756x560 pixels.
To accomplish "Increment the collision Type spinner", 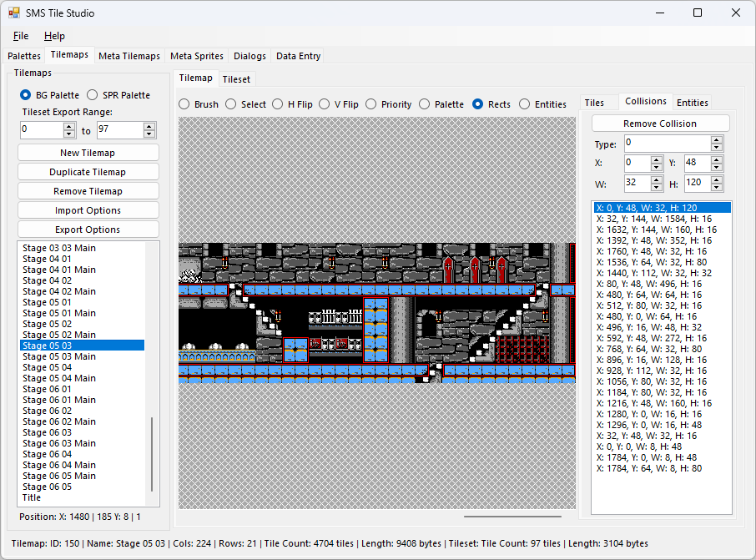I will (x=717, y=140).
